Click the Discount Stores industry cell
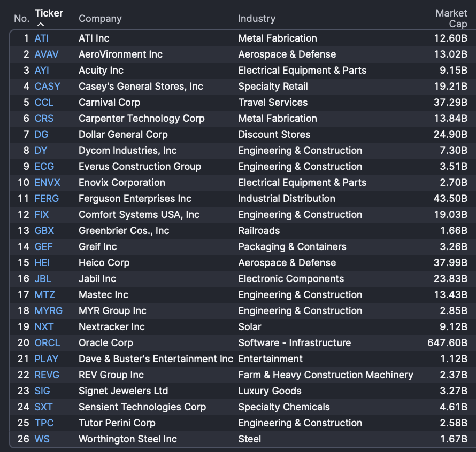476x452 pixels. [x=274, y=135]
